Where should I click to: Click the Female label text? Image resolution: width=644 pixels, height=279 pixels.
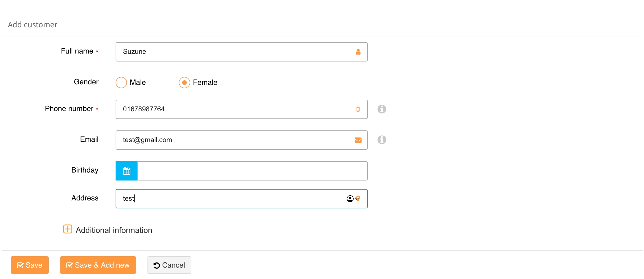click(x=205, y=83)
